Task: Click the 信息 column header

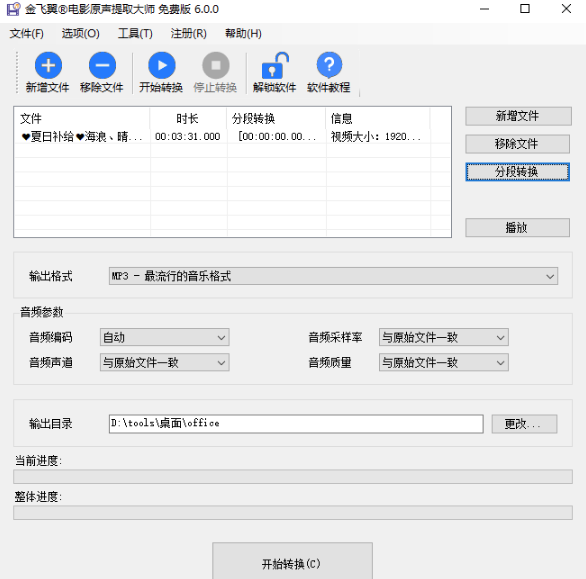Action: point(377,118)
